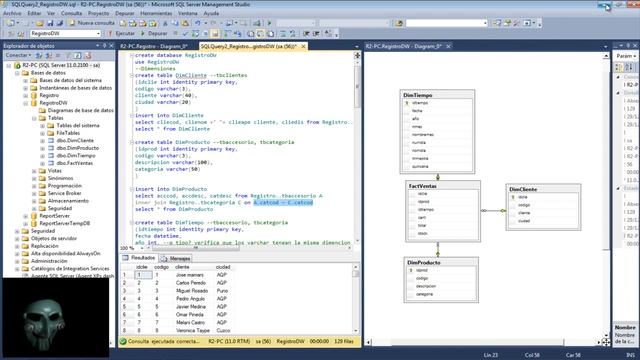Click the Parse checkmark icon in the SQL toolbar
Screen dimensions: 640x360
186,33
